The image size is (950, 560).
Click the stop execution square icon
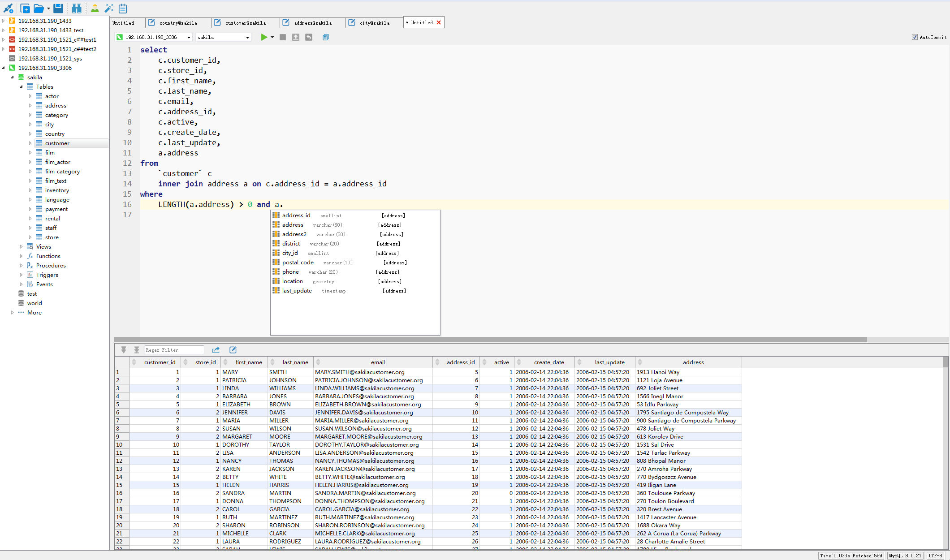click(283, 37)
